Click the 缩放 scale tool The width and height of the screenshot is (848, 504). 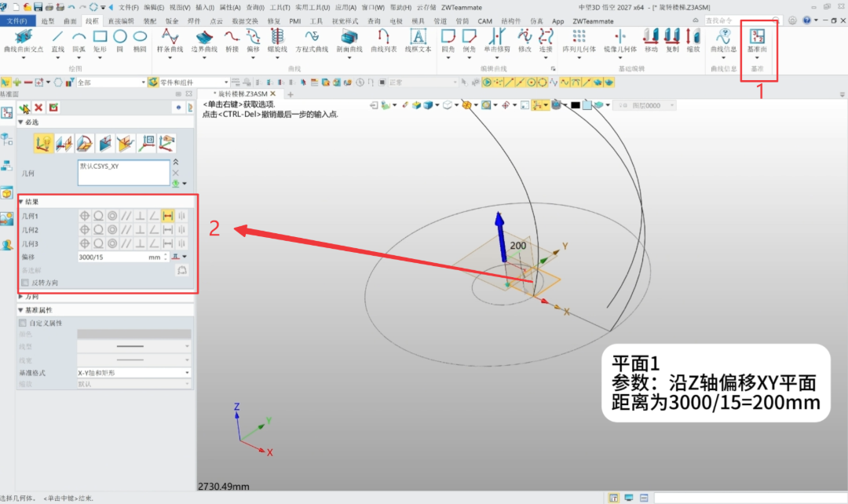[x=693, y=42]
